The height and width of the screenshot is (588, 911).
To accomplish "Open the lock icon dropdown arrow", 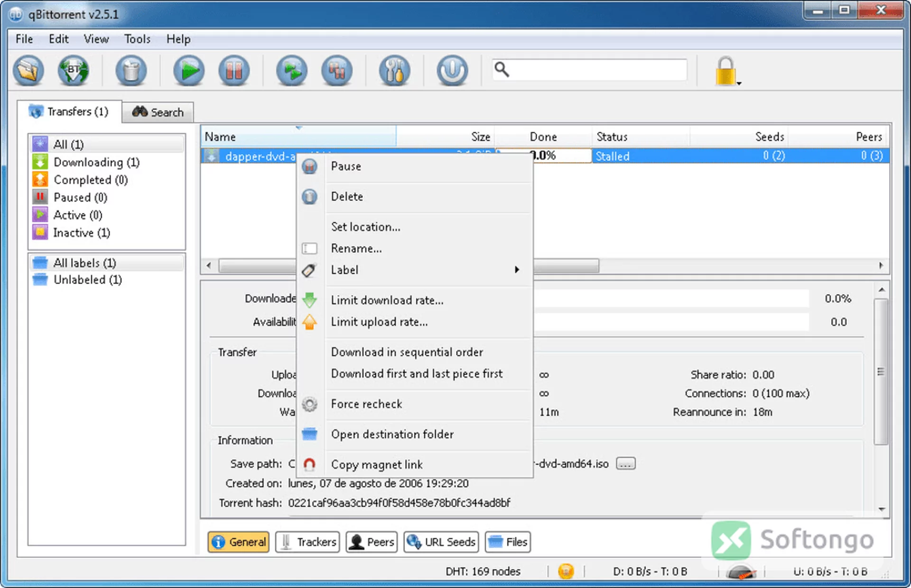I will 739,83.
